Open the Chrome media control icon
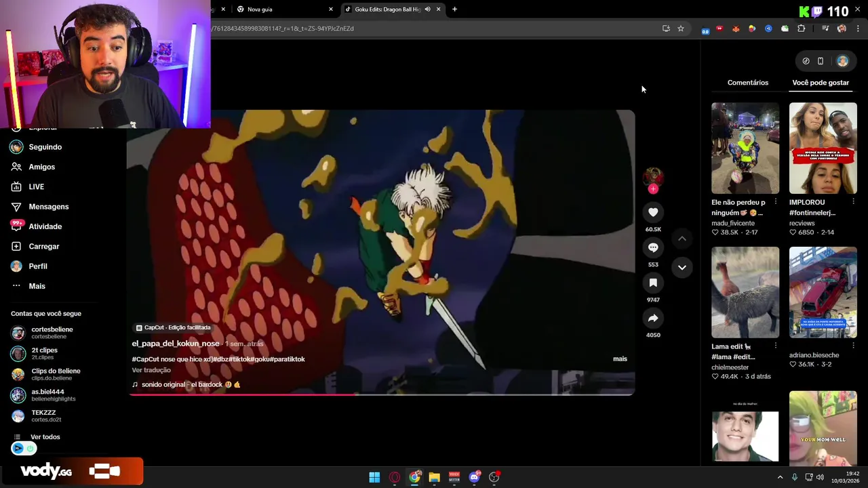 coord(825,28)
